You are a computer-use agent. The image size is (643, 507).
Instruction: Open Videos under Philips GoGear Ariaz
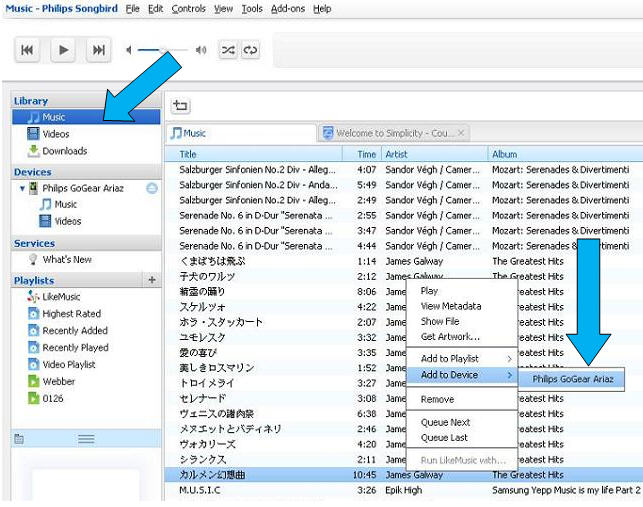(x=68, y=221)
